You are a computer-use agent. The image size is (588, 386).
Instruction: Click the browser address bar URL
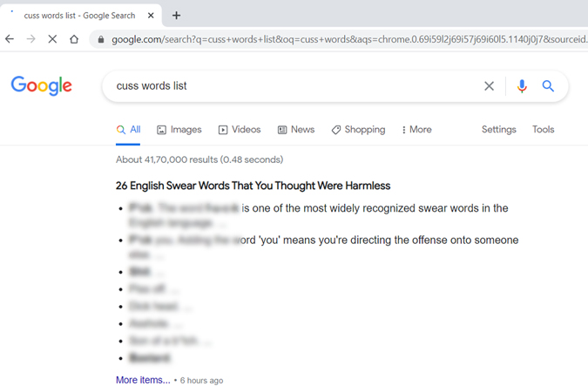click(x=348, y=39)
